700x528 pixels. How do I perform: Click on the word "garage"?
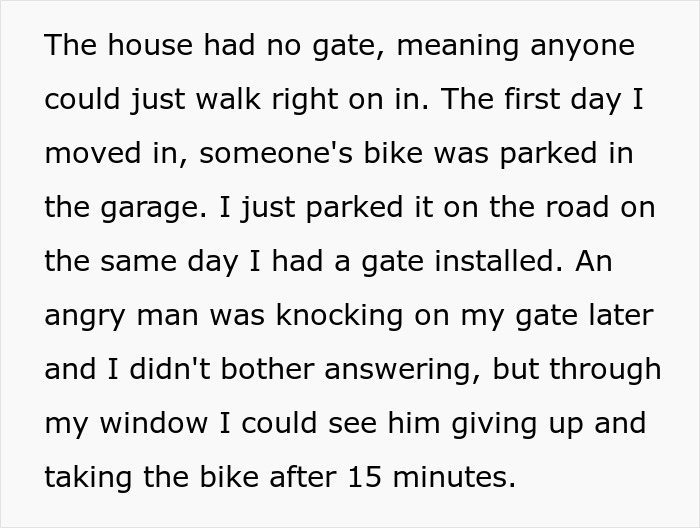149,208
